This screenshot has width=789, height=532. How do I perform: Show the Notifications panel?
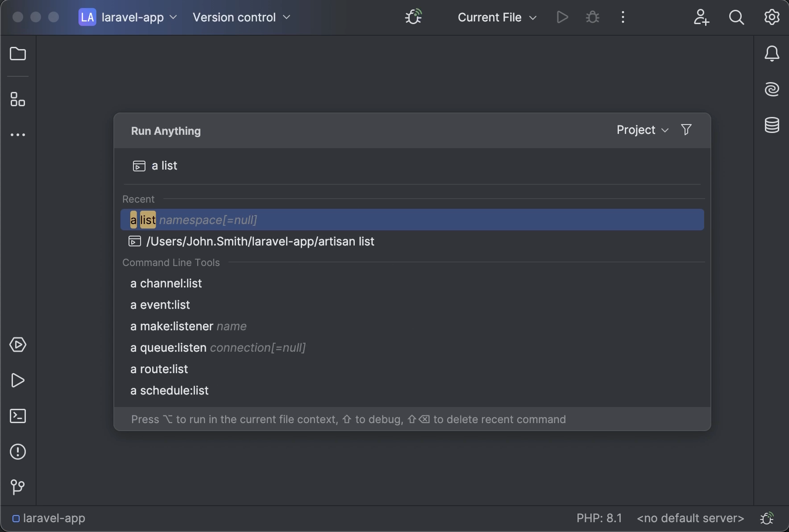click(x=772, y=54)
